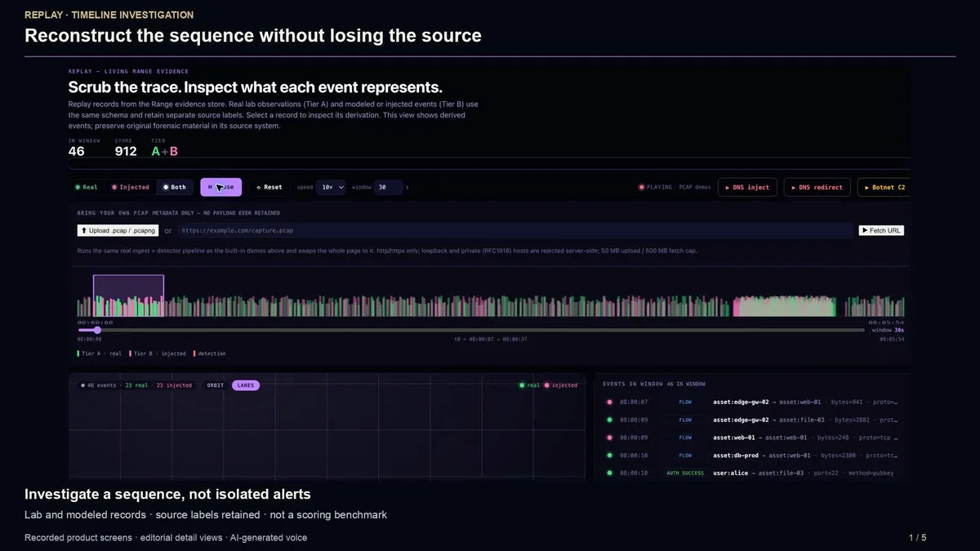The image size is (980, 551).
Task: Fetch the PCAP from URL
Action: (x=881, y=230)
